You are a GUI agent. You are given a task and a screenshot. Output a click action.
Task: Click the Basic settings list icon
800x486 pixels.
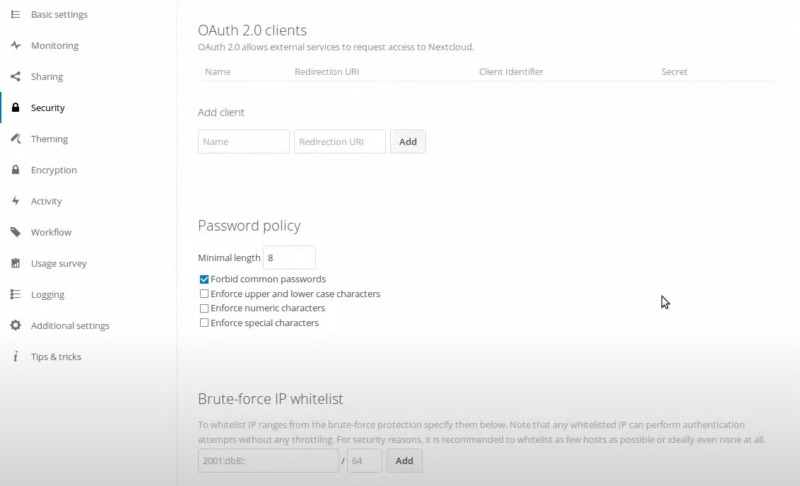tap(15, 15)
